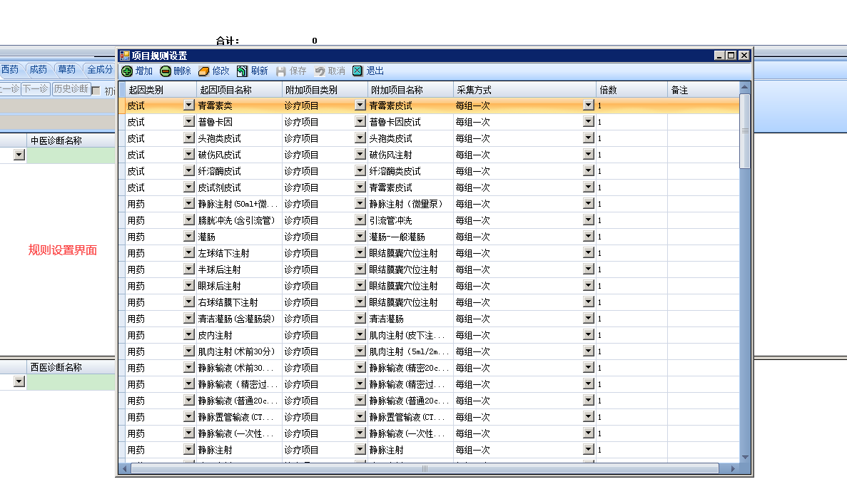Select the 眼球后注射 cell

coord(239,286)
